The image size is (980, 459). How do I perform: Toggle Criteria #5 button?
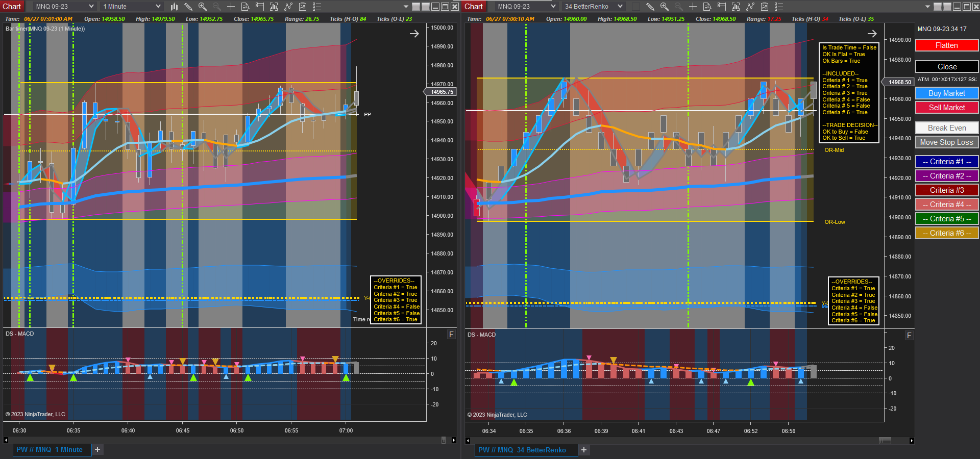(947, 219)
